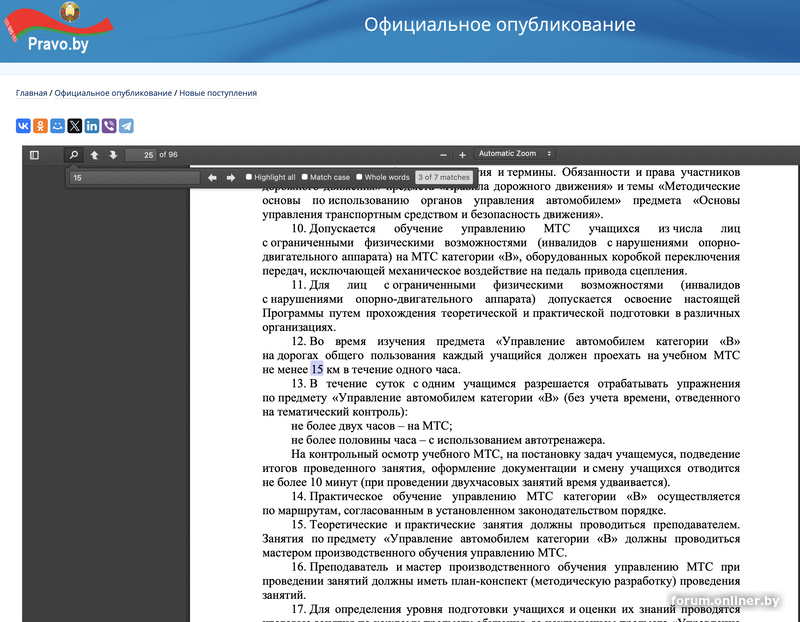Open Официальное опубликование breadcrumb link
The image size is (800, 622).
(x=113, y=93)
